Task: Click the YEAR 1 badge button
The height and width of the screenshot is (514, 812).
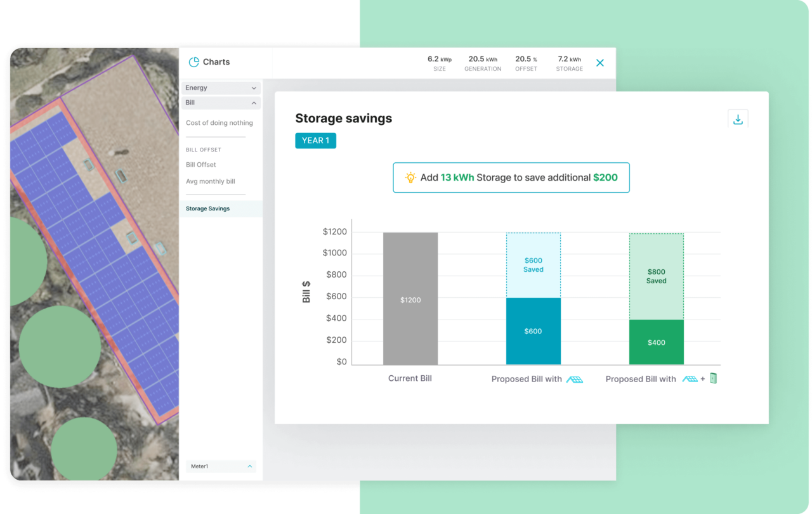Action: coord(315,141)
